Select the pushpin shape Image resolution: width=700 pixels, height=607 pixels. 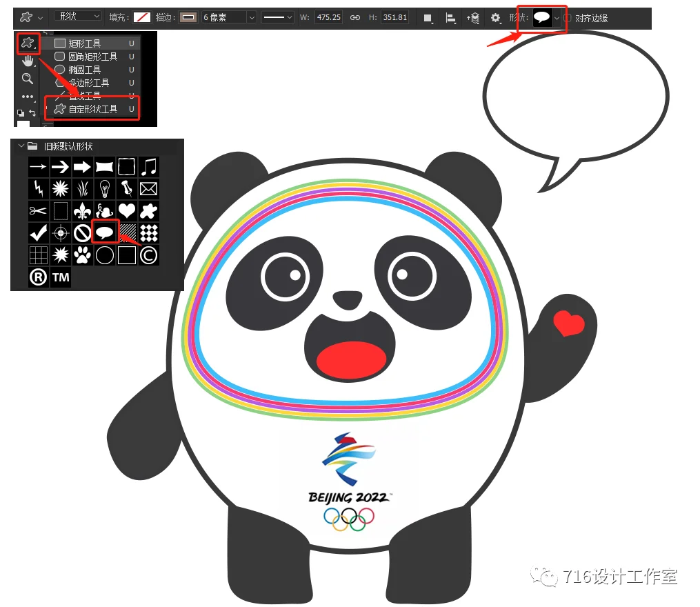(x=127, y=189)
